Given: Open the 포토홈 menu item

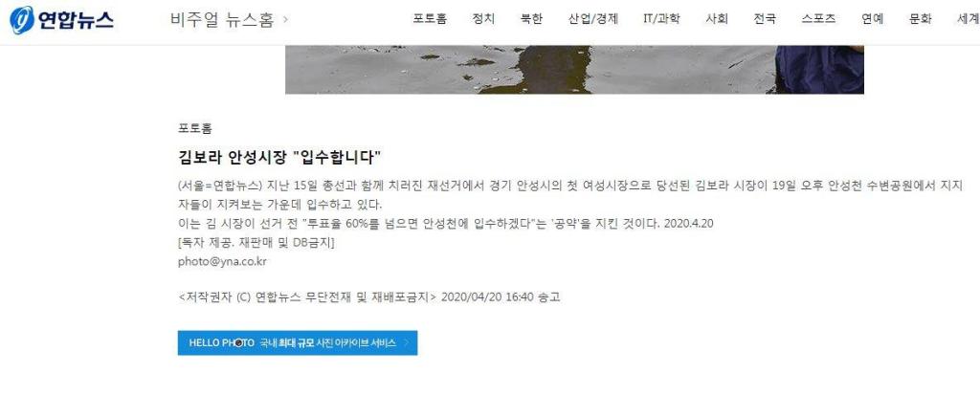Looking at the screenshot, I should (x=430, y=19).
